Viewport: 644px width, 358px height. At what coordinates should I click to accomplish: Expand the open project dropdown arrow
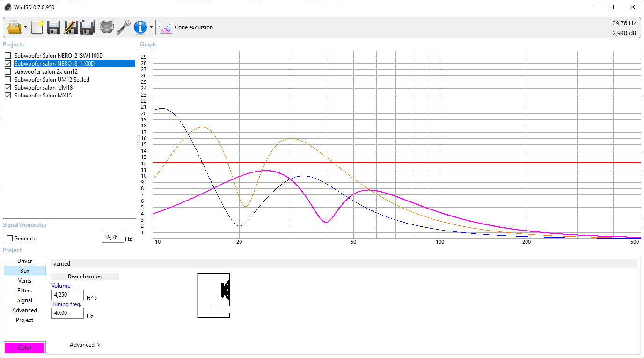(x=25, y=27)
